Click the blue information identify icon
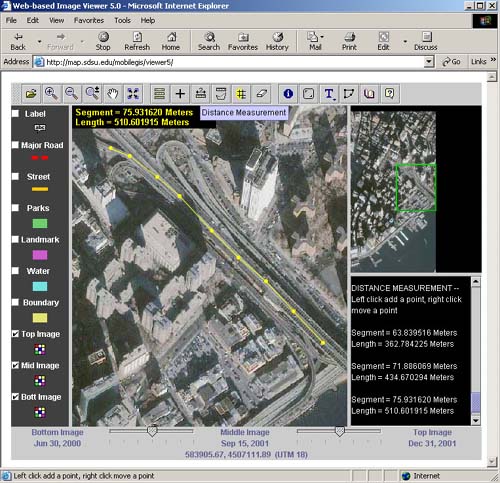Viewport: 500px width, 483px height. coord(288,94)
